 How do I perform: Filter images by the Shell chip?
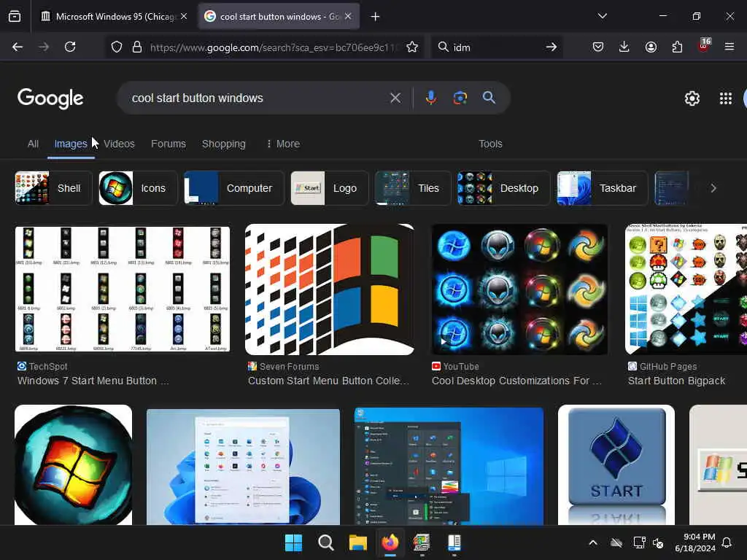click(53, 188)
